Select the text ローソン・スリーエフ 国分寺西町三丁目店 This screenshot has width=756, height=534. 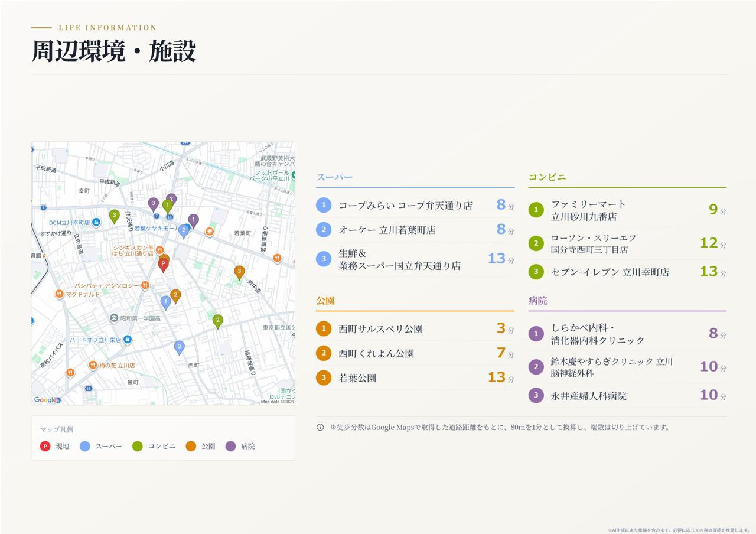(x=594, y=243)
